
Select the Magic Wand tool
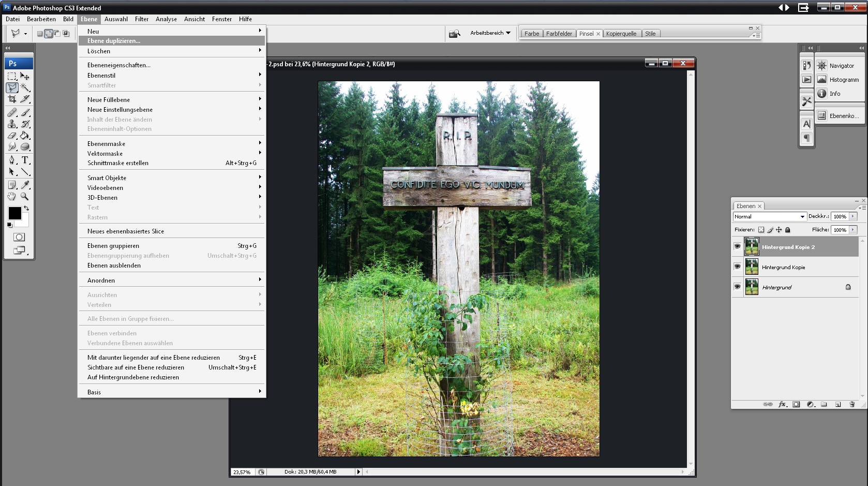pos(25,88)
